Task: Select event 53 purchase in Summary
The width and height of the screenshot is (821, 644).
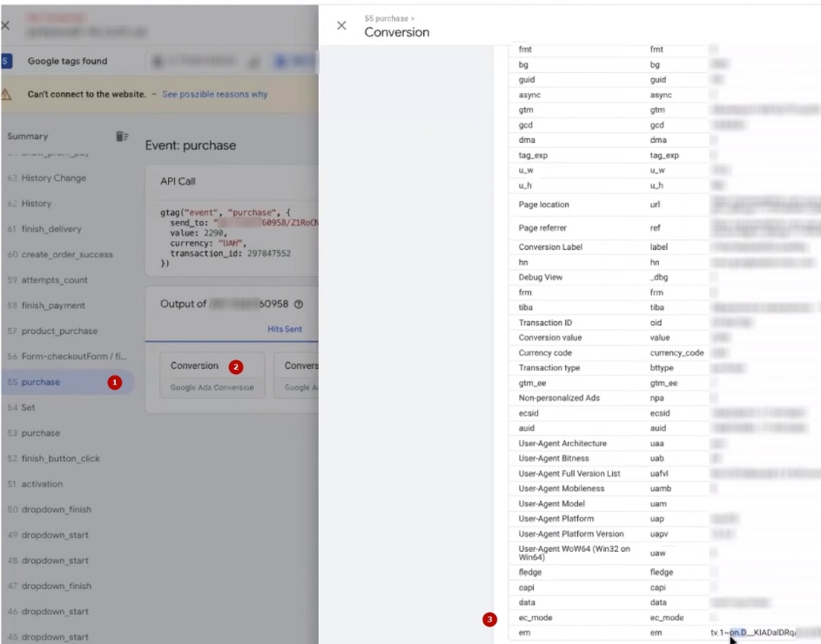Action: point(36,433)
